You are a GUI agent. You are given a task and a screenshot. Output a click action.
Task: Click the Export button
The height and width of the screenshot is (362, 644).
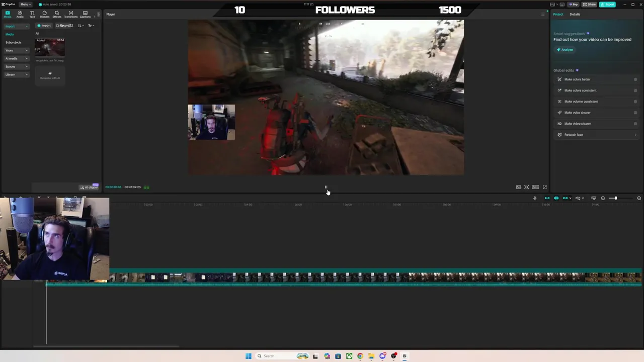coord(607,5)
